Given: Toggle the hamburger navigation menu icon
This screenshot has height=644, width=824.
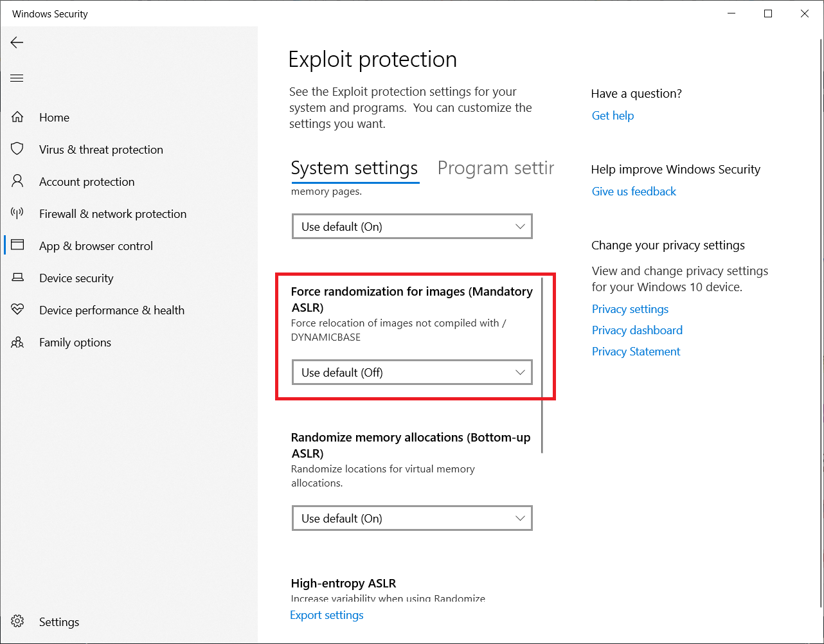Looking at the screenshot, I should pyautogui.click(x=17, y=78).
